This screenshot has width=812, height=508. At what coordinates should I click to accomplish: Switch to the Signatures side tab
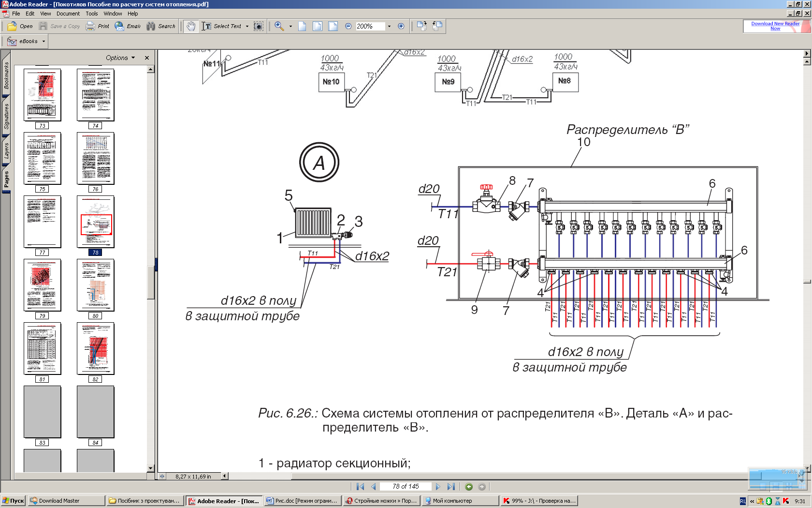pos(6,117)
